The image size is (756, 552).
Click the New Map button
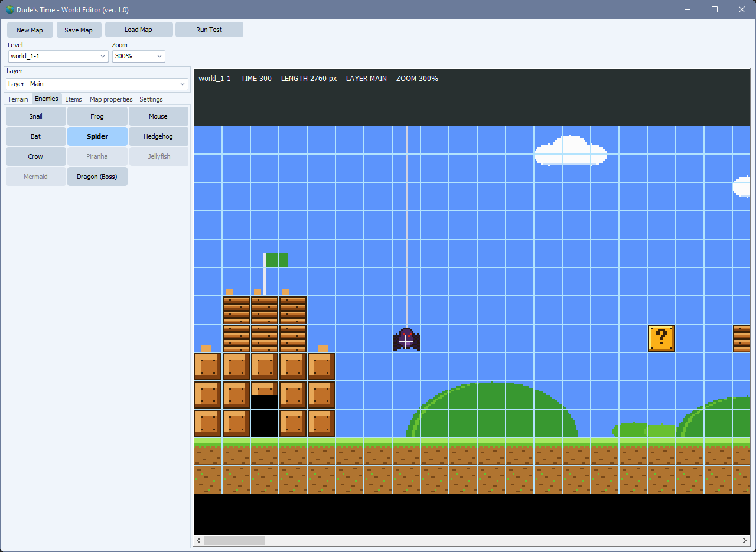coord(30,30)
